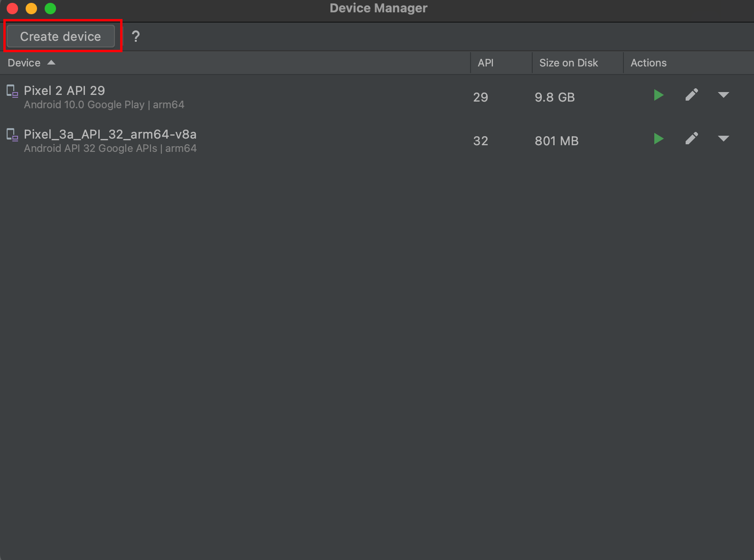Click the Device column header label
Screen dimensions: 754x560
(24, 63)
